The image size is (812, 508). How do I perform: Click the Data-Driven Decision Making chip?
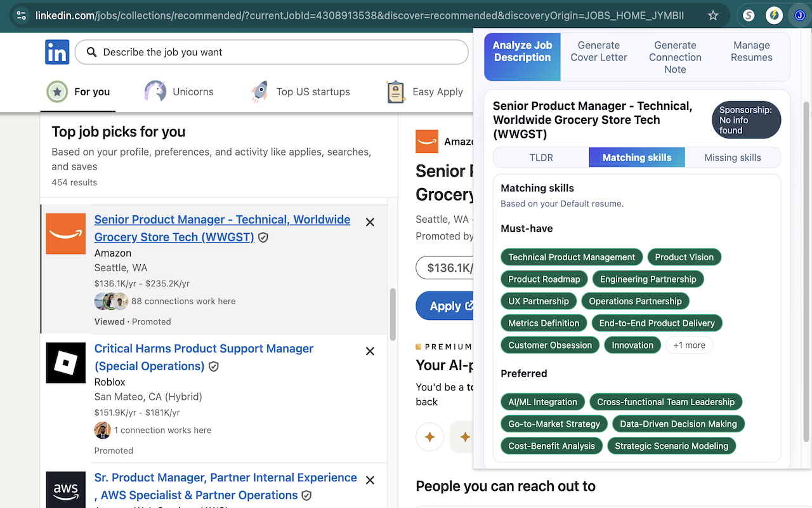[679, 424]
